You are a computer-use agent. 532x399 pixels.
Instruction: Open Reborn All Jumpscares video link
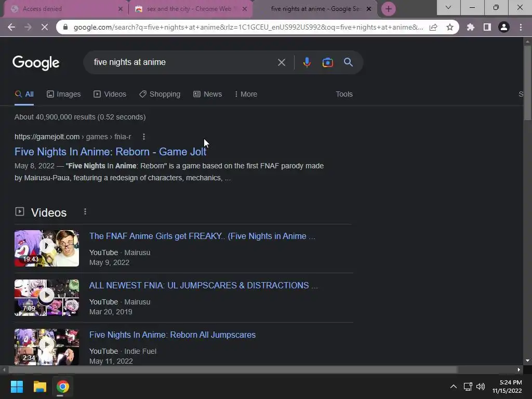(x=172, y=335)
